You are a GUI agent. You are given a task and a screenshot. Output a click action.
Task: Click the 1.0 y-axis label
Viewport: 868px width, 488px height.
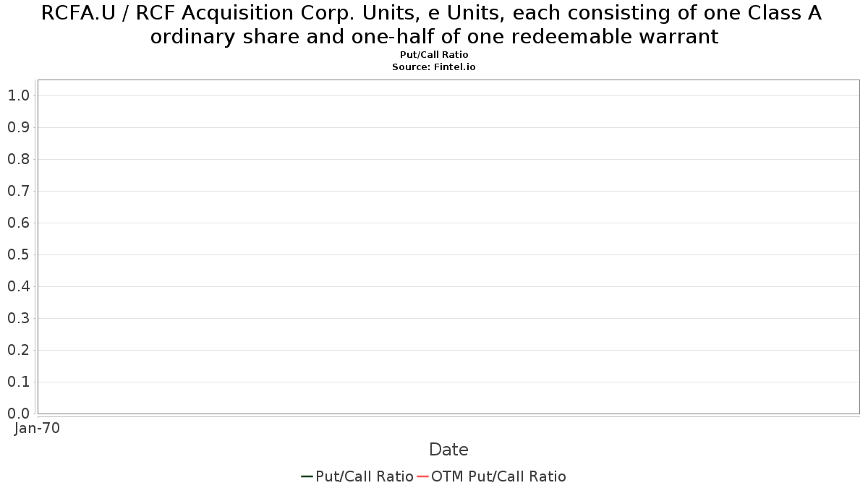(x=18, y=95)
